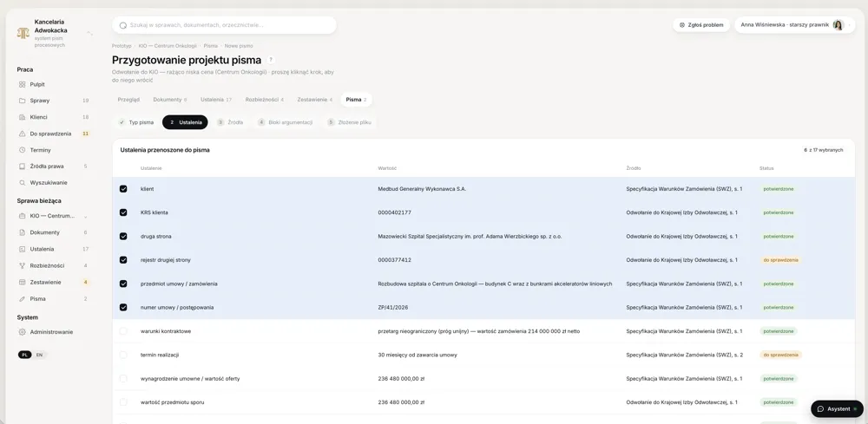Go to step 5 Złożenie pliku
868x424 pixels.
click(x=349, y=122)
